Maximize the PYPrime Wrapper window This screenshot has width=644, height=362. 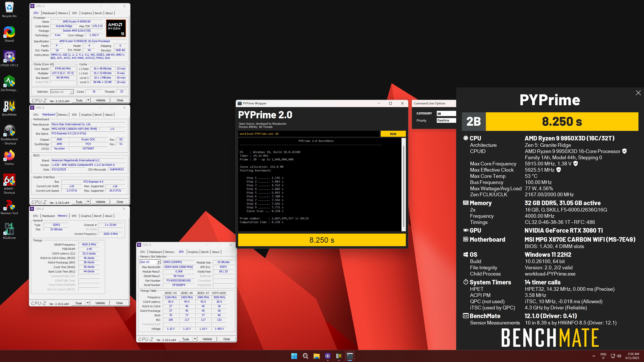390,103
